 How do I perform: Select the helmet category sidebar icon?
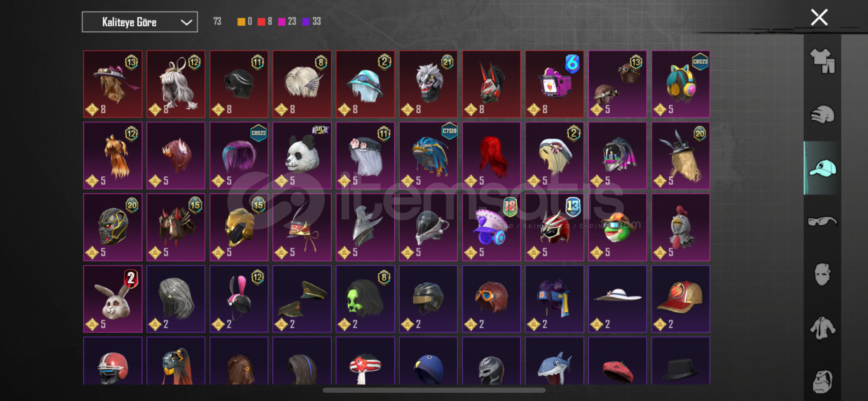tap(822, 114)
